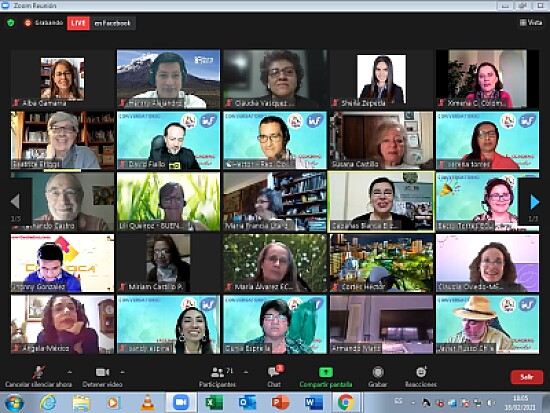Select Ángela México's video tile
550x413 pixels.
(62, 325)
